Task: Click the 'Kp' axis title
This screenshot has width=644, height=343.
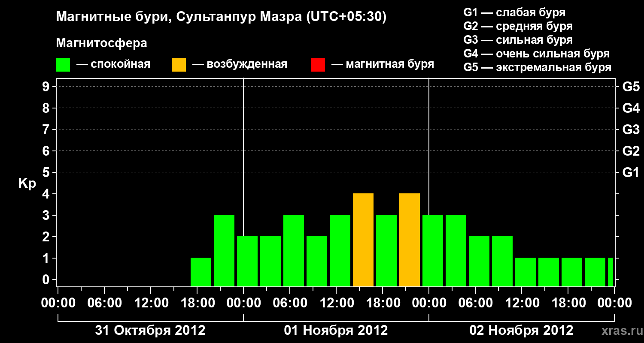Action: coord(27,184)
